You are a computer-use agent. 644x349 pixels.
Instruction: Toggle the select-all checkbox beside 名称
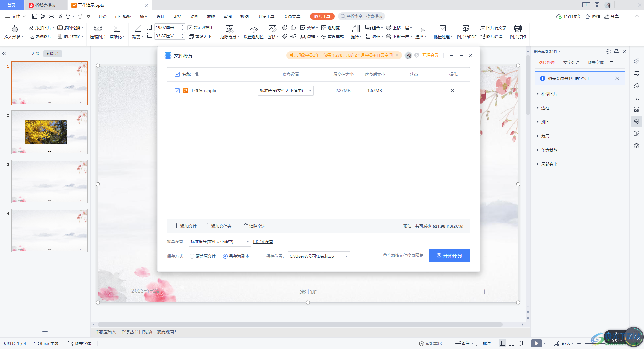(177, 74)
